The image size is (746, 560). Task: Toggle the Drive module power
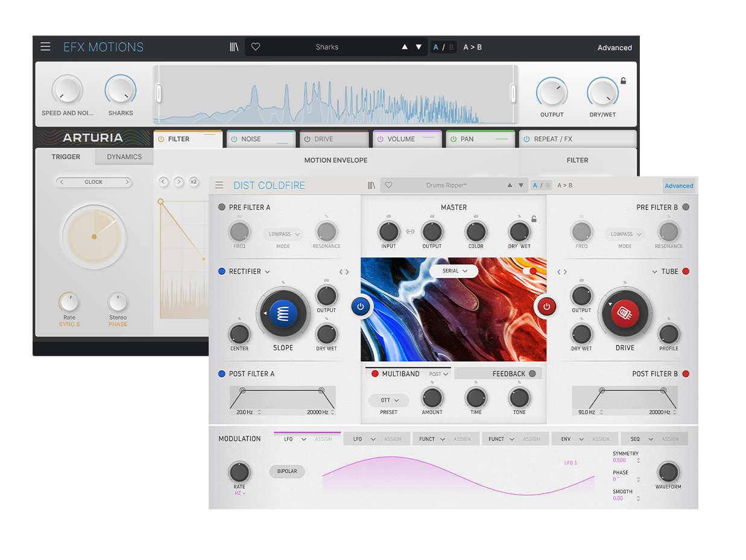[x=307, y=139]
